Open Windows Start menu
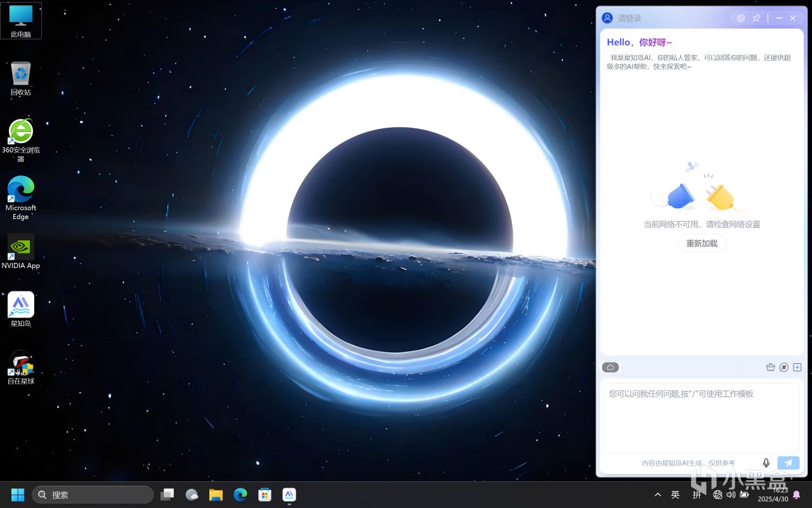 pyautogui.click(x=18, y=495)
